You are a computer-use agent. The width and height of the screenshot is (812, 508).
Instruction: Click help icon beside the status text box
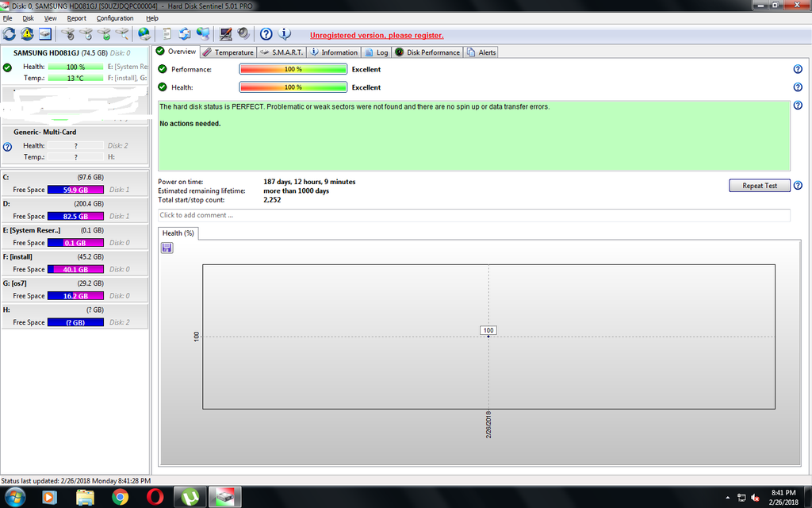[x=798, y=106]
